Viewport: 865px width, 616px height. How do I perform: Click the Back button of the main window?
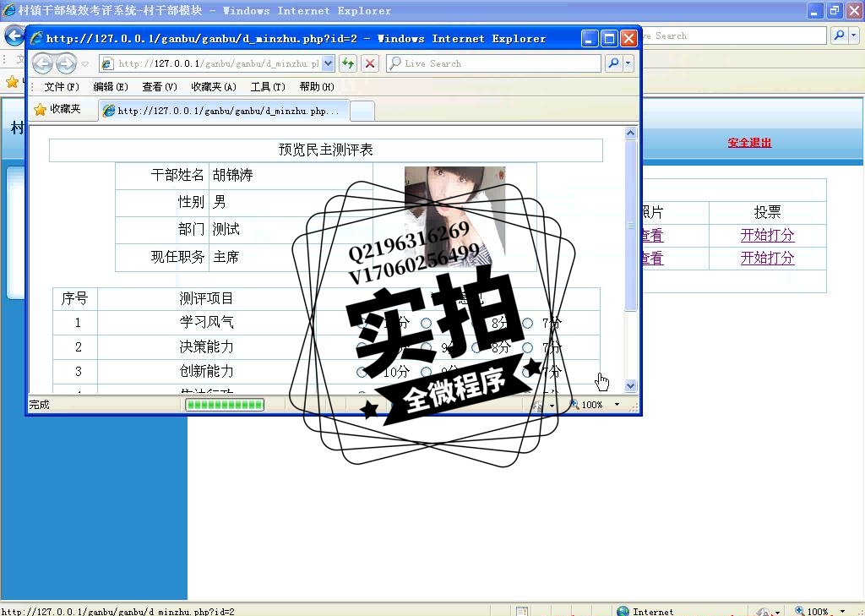[x=14, y=36]
